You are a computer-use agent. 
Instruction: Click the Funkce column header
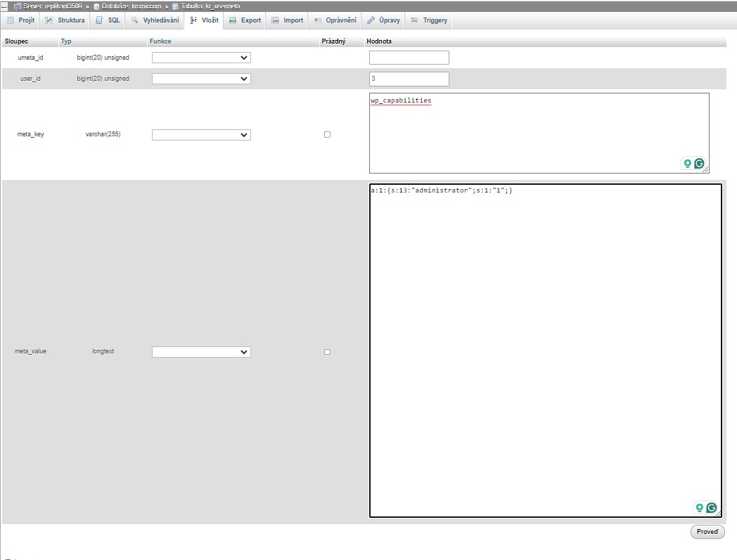pyautogui.click(x=160, y=41)
